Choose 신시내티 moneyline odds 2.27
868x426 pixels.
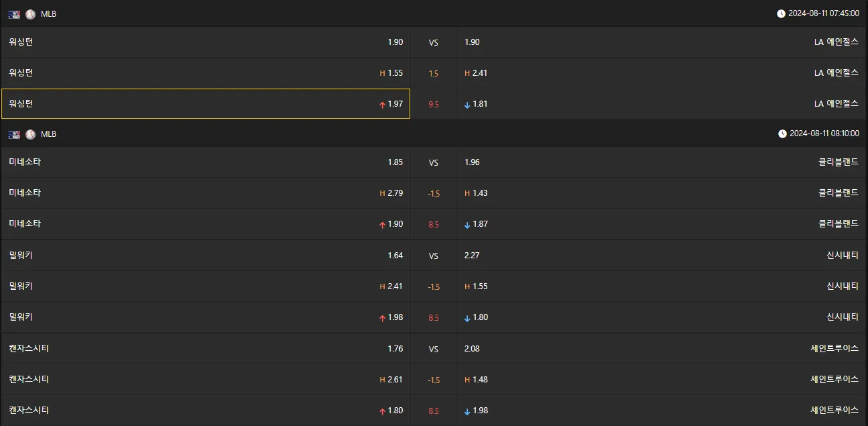pyautogui.click(x=662, y=256)
